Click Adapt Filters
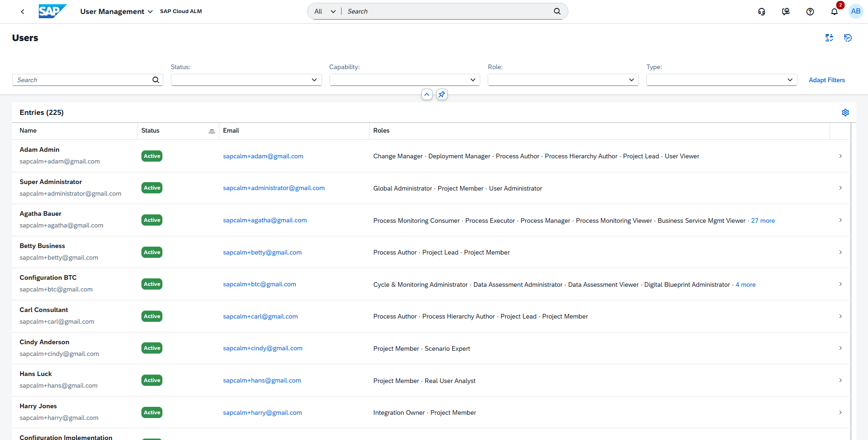Screen dimensions: 868x440 point(827,80)
